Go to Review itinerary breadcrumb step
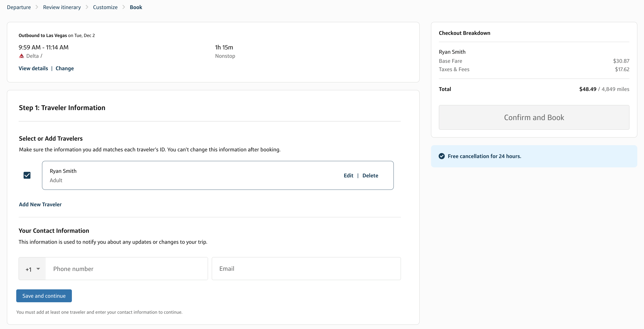644x329 pixels. 62,7
